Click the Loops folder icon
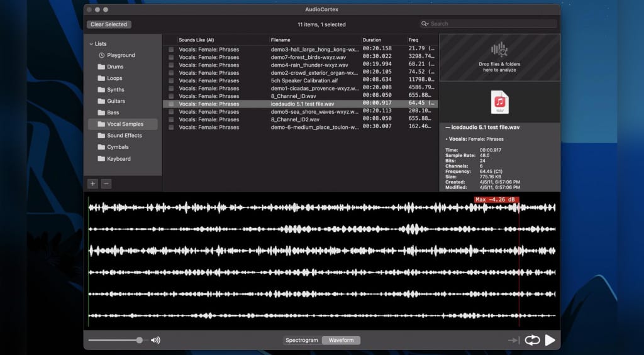The height and width of the screenshot is (355, 644). (101, 78)
